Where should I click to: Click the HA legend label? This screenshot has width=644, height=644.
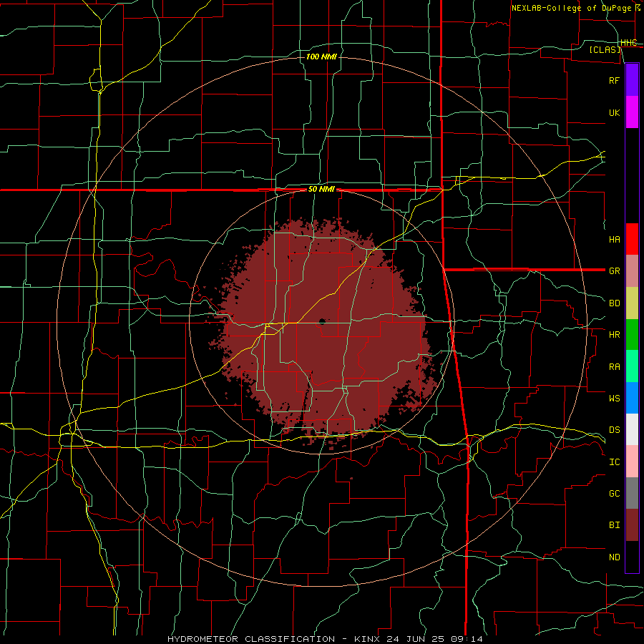coord(614,239)
